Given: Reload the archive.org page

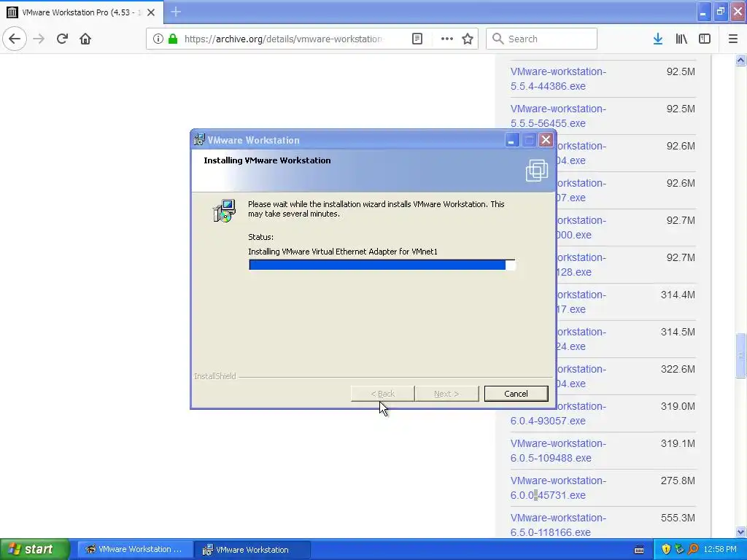Looking at the screenshot, I should [62, 39].
